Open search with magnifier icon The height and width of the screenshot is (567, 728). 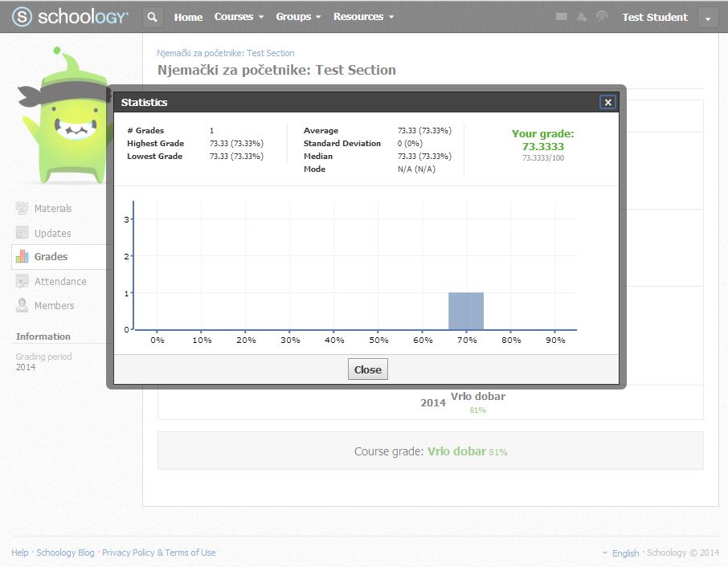153,17
